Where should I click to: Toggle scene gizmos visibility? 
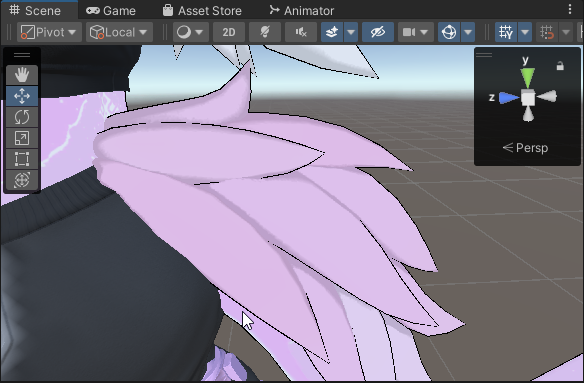449,32
